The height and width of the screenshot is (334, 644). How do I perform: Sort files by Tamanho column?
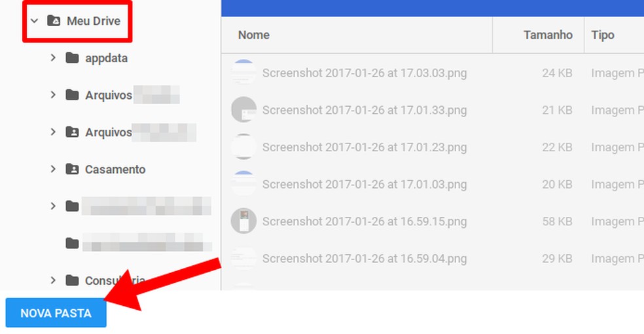(x=548, y=35)
